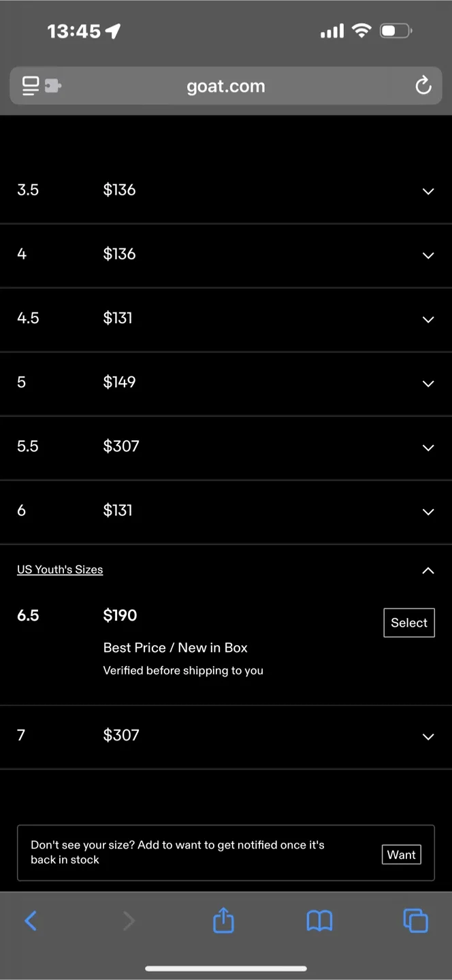Tap the Safari page reload icon

[423, 86]
